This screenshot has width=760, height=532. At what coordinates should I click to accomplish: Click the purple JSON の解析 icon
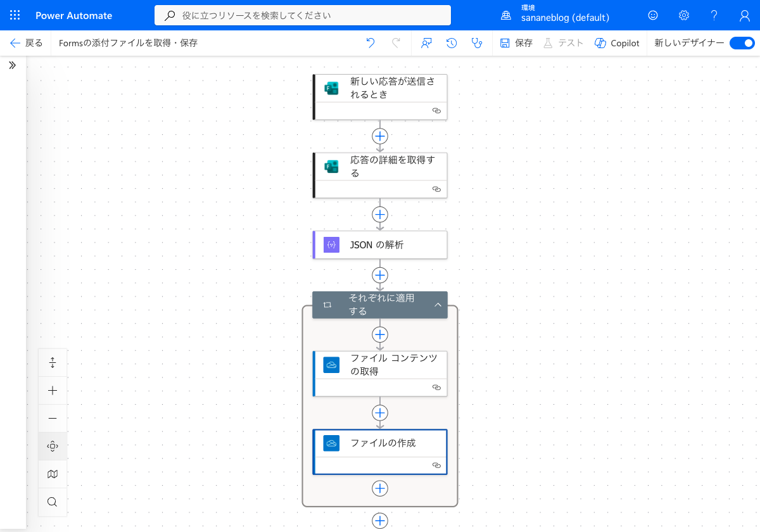(331, 244)
